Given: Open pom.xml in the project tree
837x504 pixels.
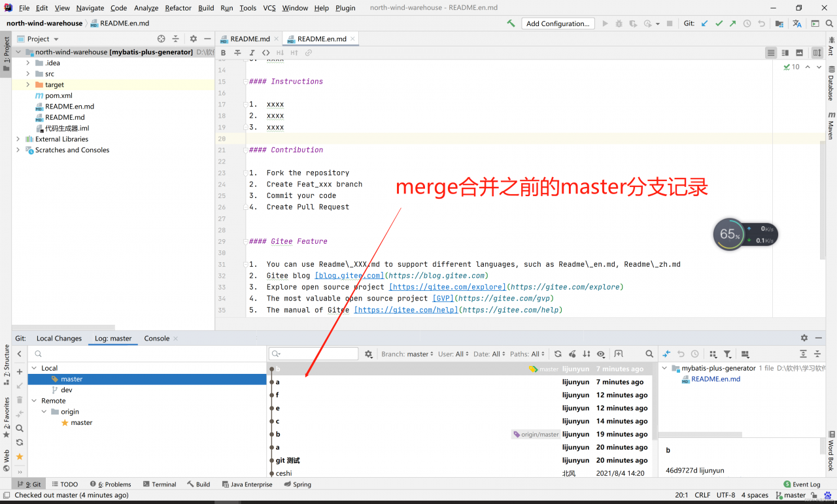Looking at the screenshot, I should click(x=58, y=95).
